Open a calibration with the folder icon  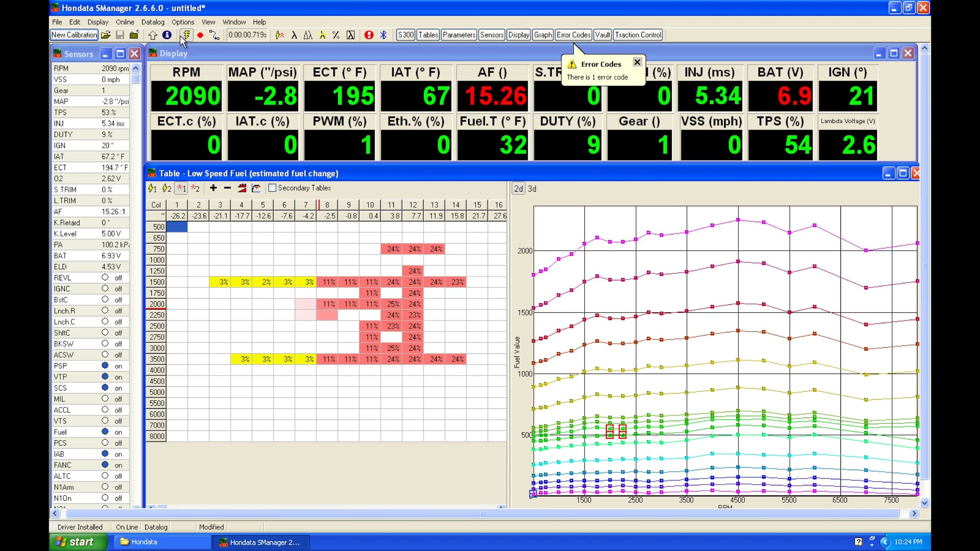click(x=106, y=35)
